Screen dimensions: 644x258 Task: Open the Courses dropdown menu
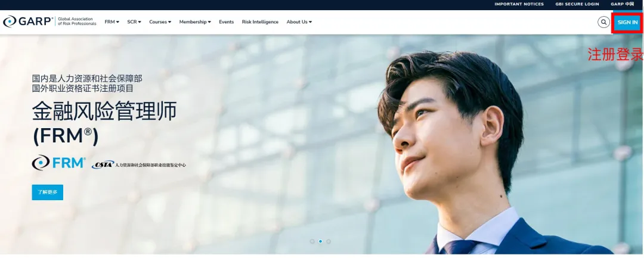[x=160, y=22]
